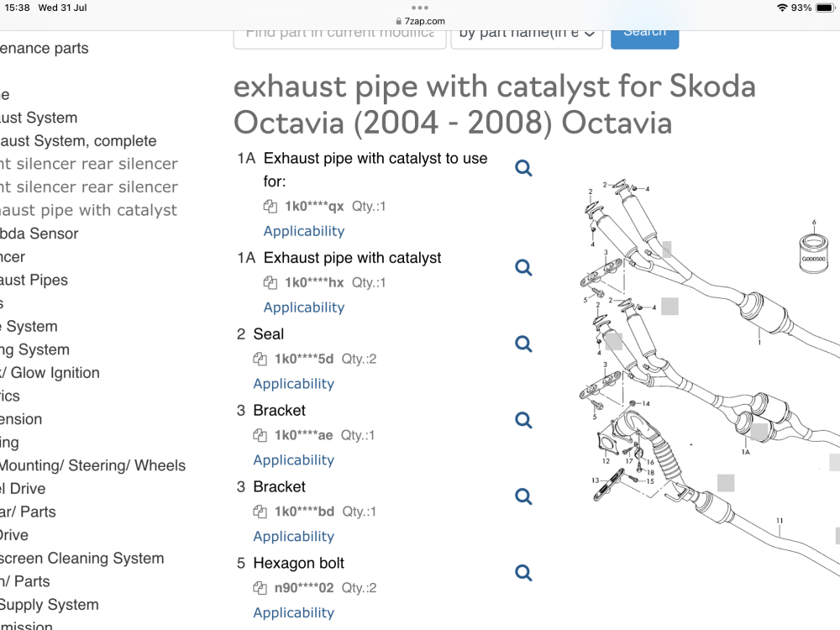Click copy icon next to n90****02
840x630 pixels.
(x=260, y=588)
